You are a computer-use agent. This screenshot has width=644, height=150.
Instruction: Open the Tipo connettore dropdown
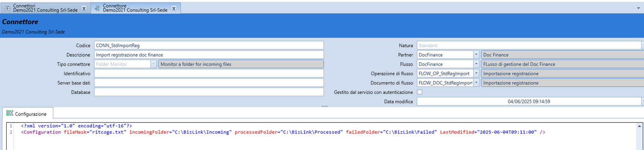click(153, 64)
